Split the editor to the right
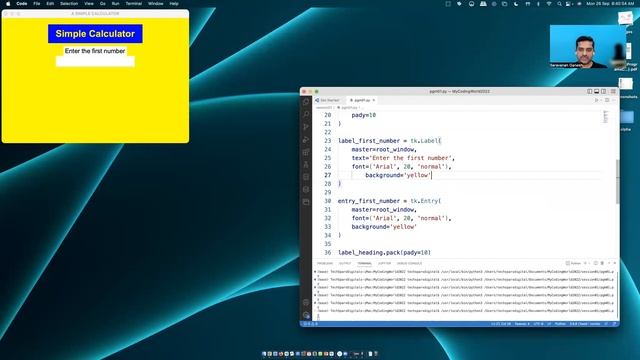 click(607, 100)
